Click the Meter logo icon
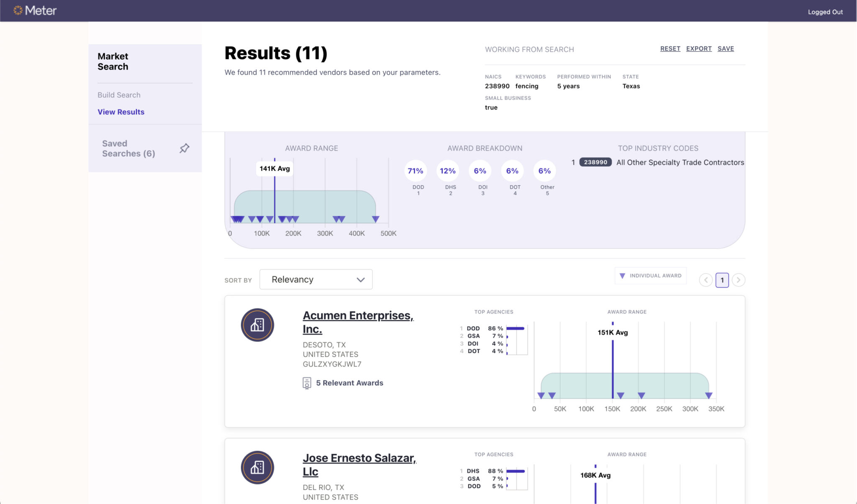Image resolution: width=857 pixels, height=504 pixels. 18,10
